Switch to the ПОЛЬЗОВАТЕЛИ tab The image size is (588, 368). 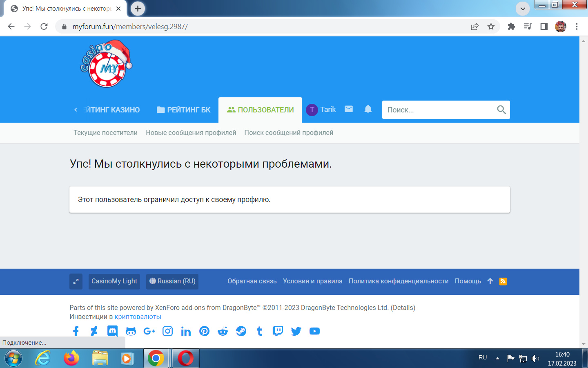pyautogui.click(x=260, y=109)
